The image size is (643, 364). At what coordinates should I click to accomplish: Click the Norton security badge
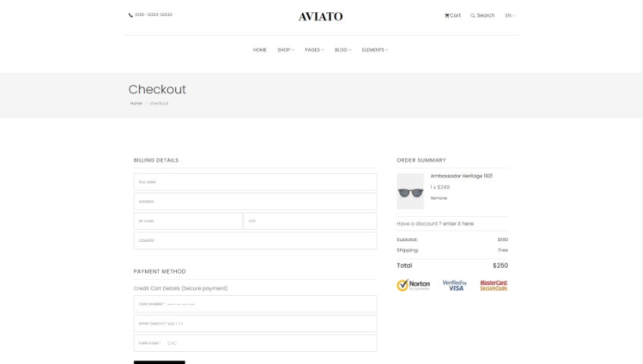pyautogui.click(x=413, y=285)
